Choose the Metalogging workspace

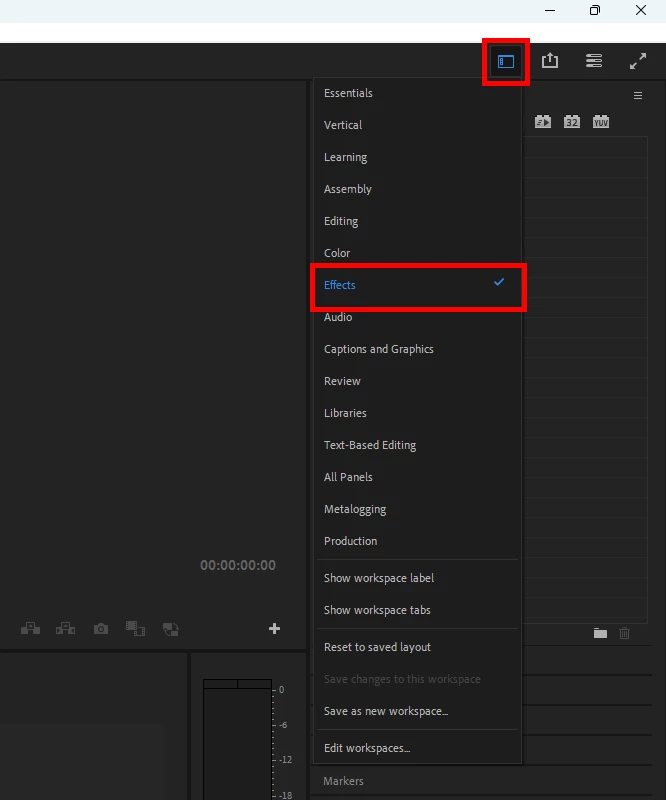417,509
